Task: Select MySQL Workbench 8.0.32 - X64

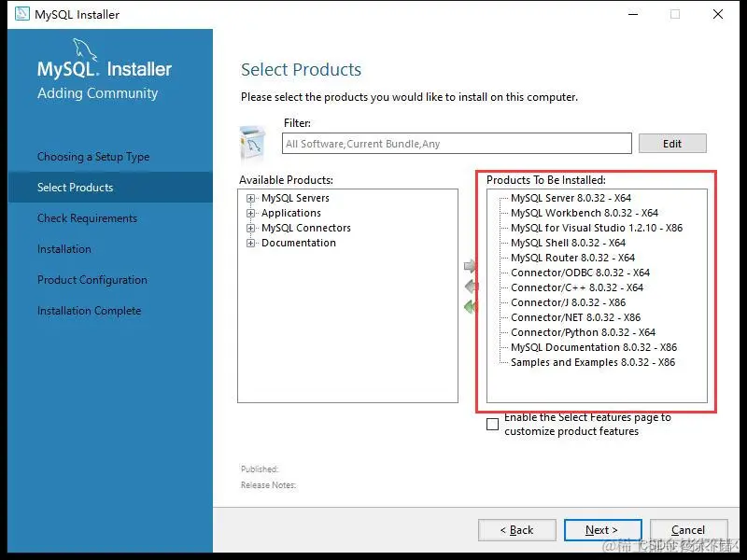Action: click(585, 213)
